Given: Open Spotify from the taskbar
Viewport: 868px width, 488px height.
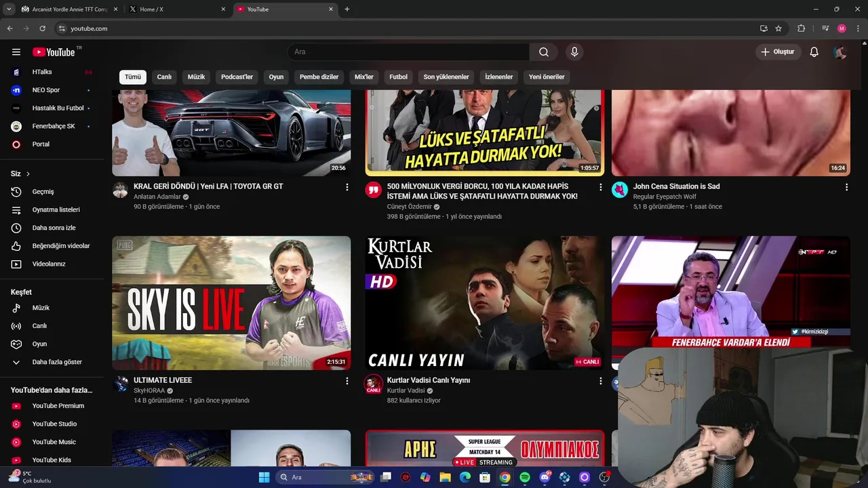Looking at the screenshot, I should pyautogui.click(x=525, y=477).
